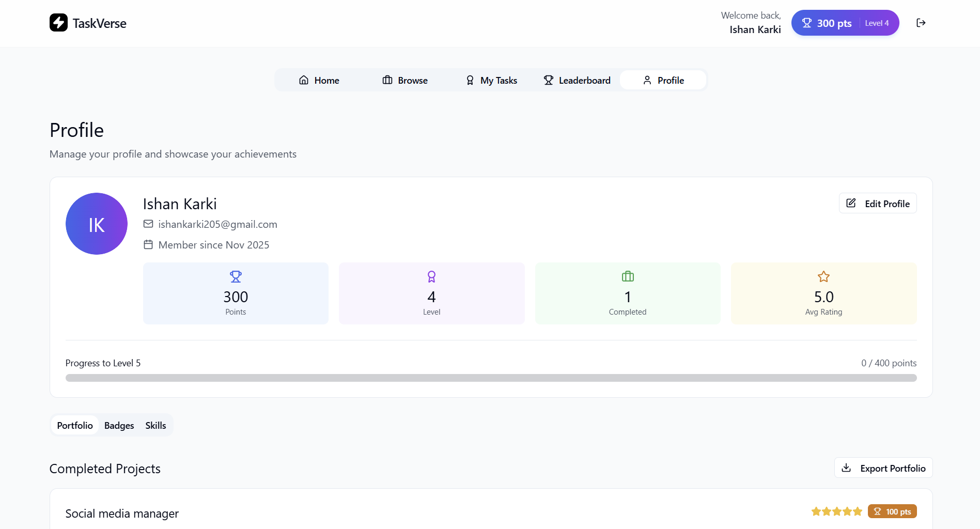Click the Export Portfolio button

[x=883, y=468]
